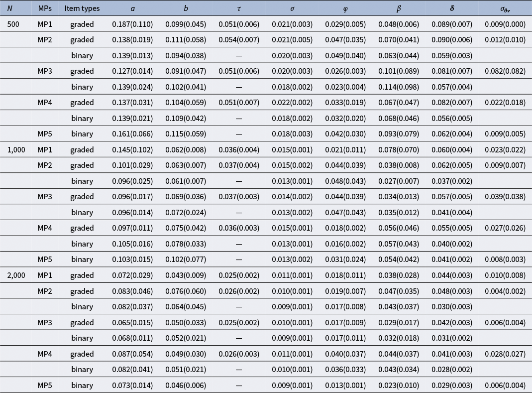The image size is (532, 393).
Task: Click the sample size cell '1,000'
Action: [16, 149]
